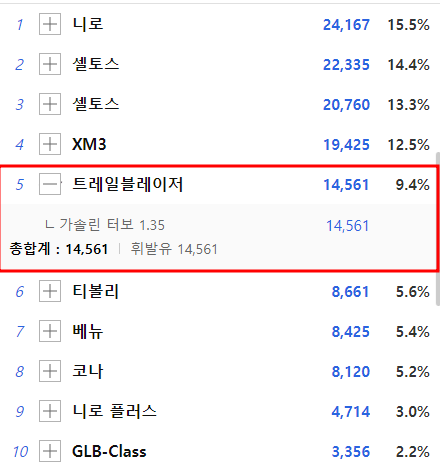This screenshot has height=473, width=440.
Task: Expand the XM3 row details
Action: tap(50, 144)
